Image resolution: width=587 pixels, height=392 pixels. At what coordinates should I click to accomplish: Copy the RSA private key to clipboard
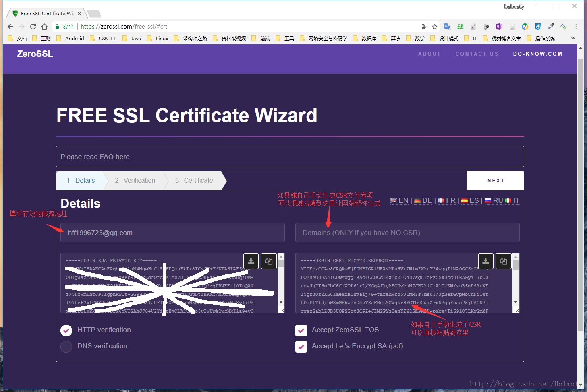[269, 261]
